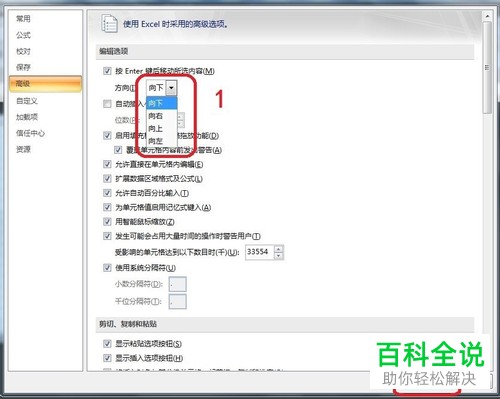
Task: Toggle 为单元格值启用记忆式键入 checkbox
Action: pyautogui.click(x=107, y=207)
